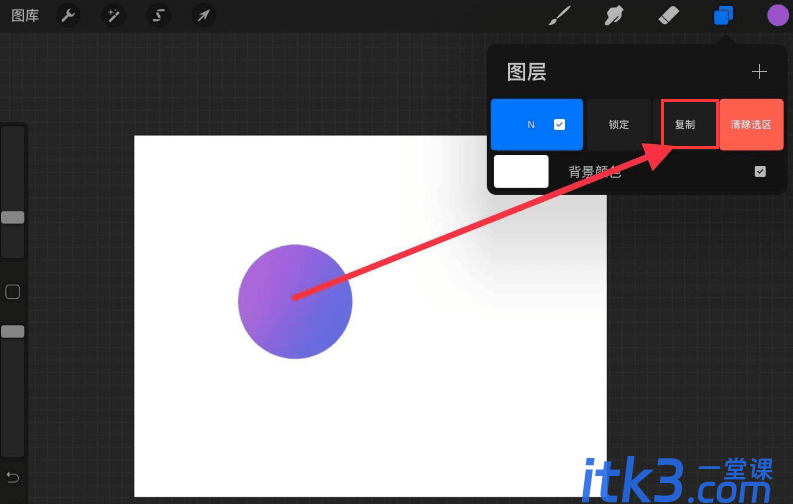Viewport: 793px width, 504px height.
Task: Open the 图库 gallery
Action: pos(25,16)
